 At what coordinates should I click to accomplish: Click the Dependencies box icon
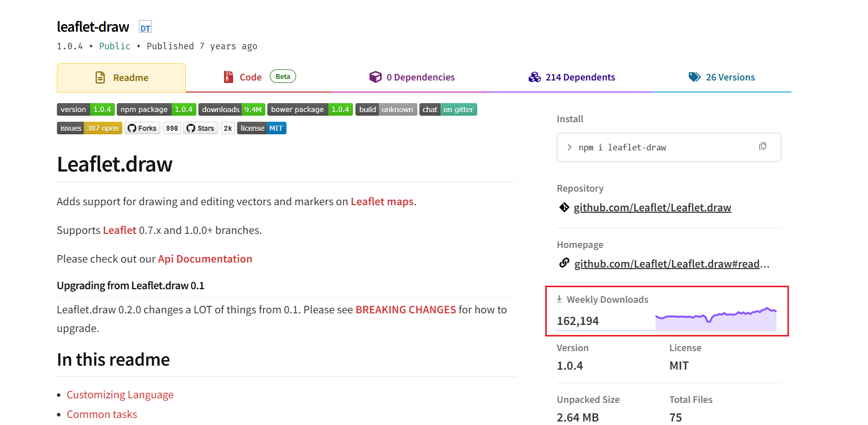click(x=376, y=77)
